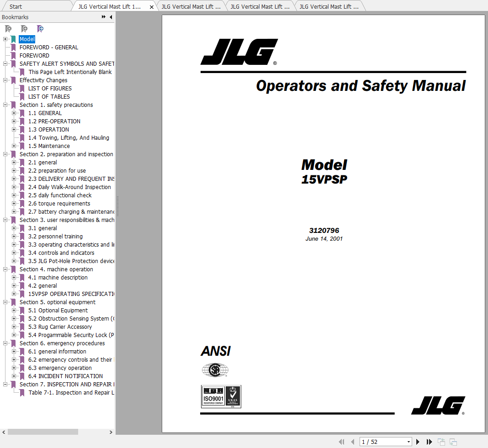This screenshot has width=488, height=448.
Task: Open the 5.2 Obstruction Sensing System bookmark
Action: [71, 319]
